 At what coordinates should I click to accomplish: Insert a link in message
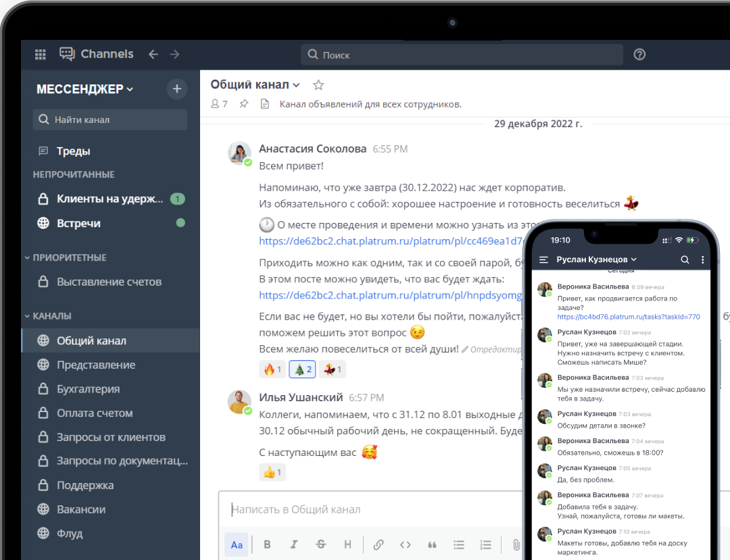(x=379, y=544)
